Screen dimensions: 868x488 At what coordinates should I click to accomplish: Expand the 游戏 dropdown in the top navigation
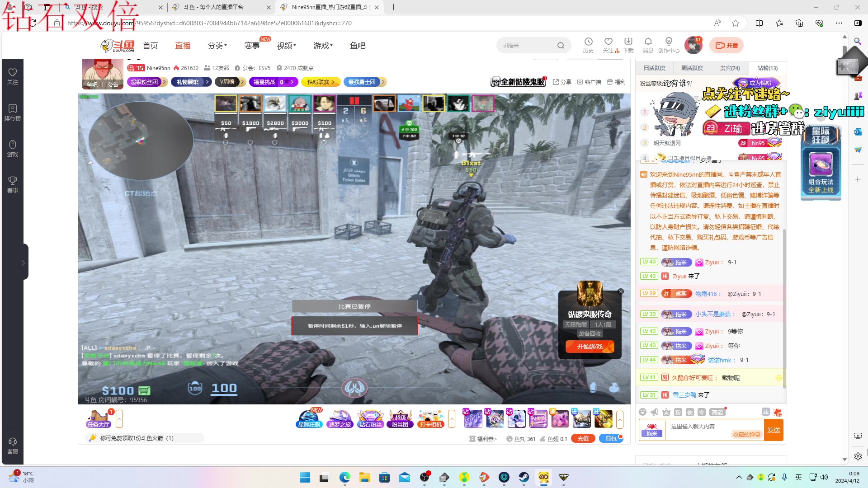click(323, 46)
